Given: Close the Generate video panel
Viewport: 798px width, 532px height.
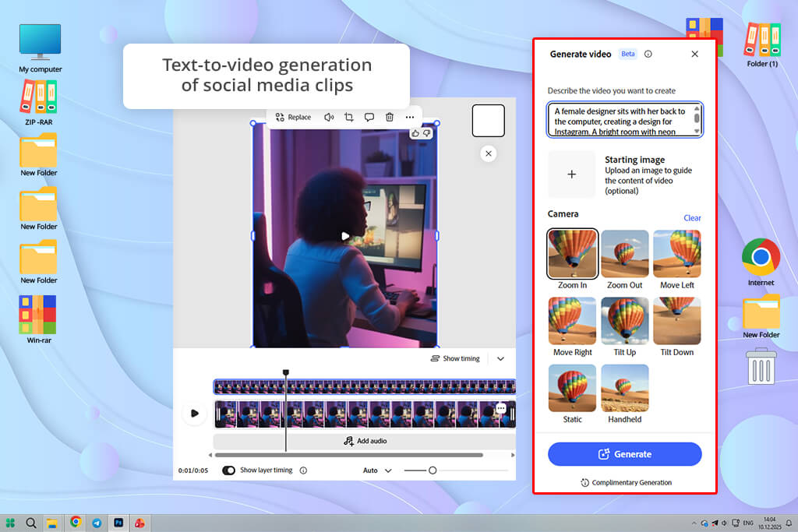Looking at the screenshot, I should coord(694,54).
